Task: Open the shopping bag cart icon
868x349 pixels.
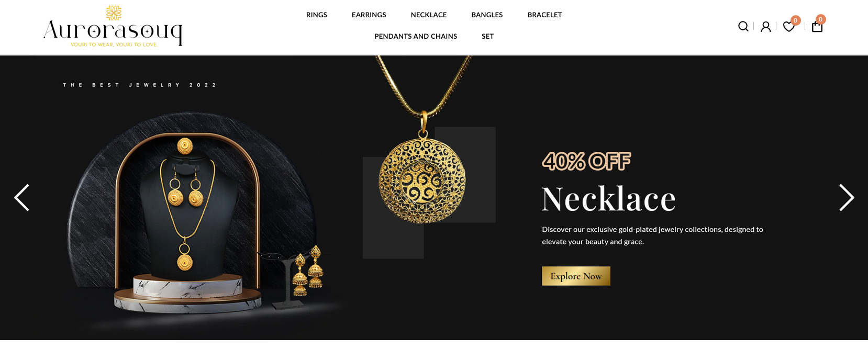Action: tap(817, 27)
